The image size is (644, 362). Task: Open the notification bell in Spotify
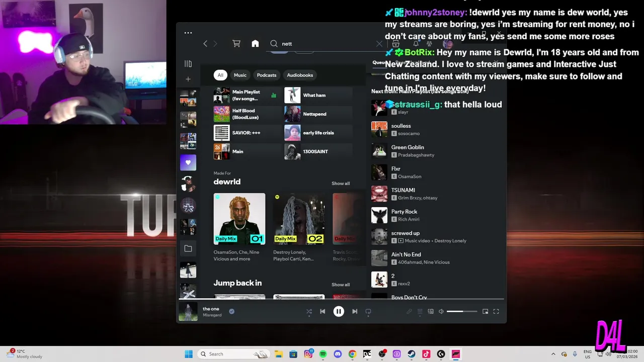[x=416, y=44]
